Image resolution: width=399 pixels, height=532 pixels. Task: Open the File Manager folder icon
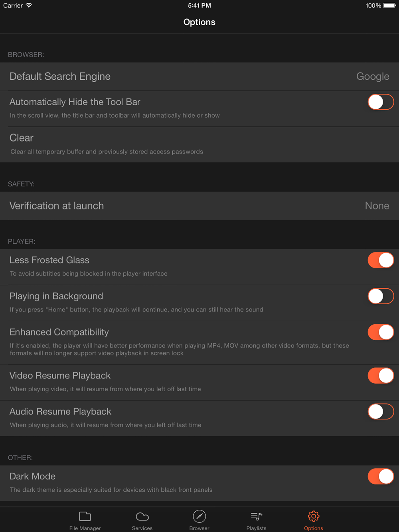pos(85,516)
